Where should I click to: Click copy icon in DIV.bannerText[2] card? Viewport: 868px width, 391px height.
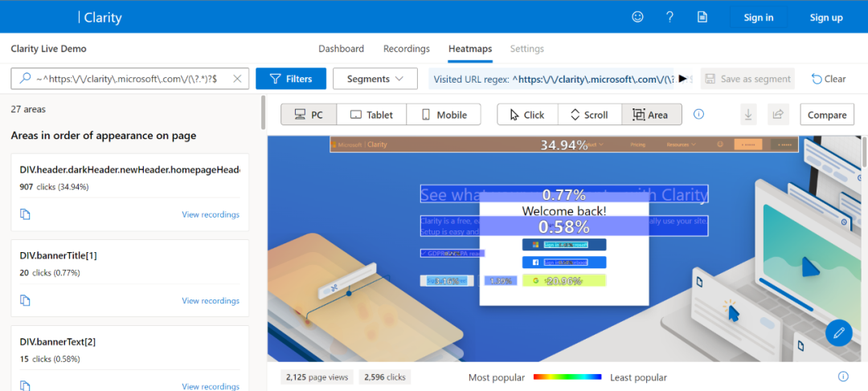tap(25, 385)
